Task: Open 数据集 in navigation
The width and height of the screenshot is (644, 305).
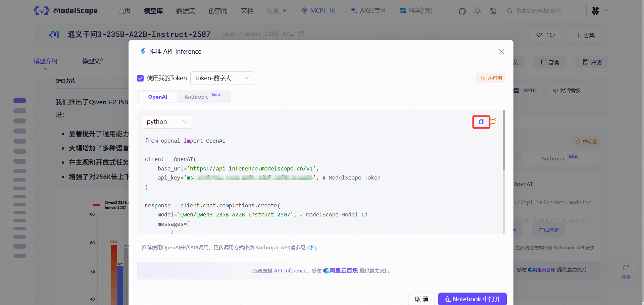Action: pyautogui.click(x=186, y=11)
